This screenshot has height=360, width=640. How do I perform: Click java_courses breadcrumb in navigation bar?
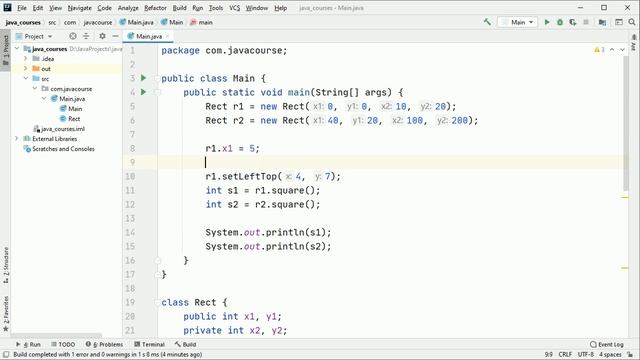(23, 22)
